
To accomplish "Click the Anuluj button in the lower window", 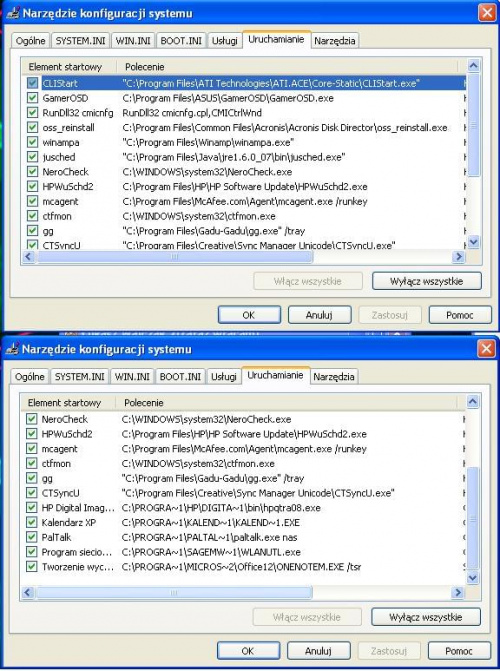I will pyautogui.click(x=318, y=651).
